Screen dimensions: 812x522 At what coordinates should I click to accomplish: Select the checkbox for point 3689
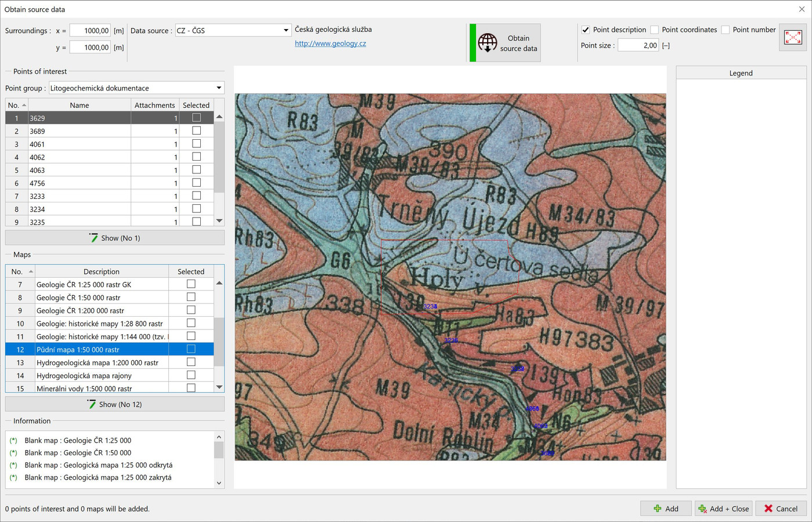[196, 131]
